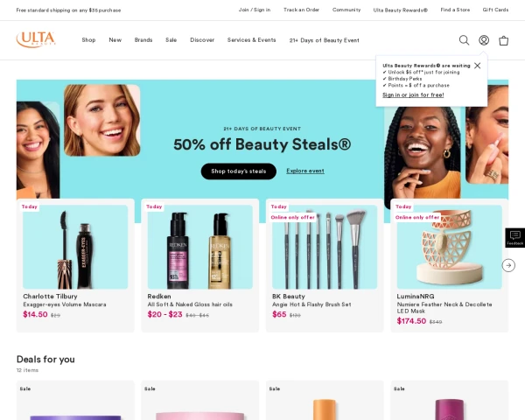Open the shopping bag icon
The image size is (525, 420).
tap(504, 40)
